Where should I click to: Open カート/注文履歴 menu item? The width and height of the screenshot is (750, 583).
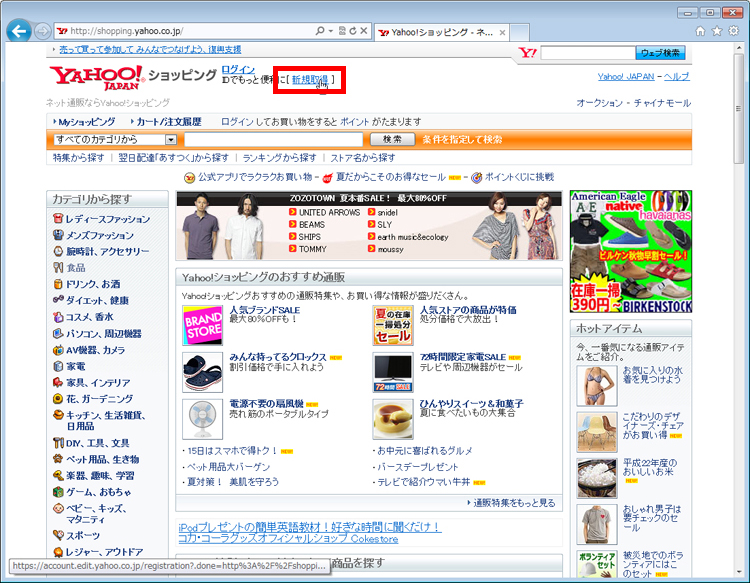(x=169, y=121)
